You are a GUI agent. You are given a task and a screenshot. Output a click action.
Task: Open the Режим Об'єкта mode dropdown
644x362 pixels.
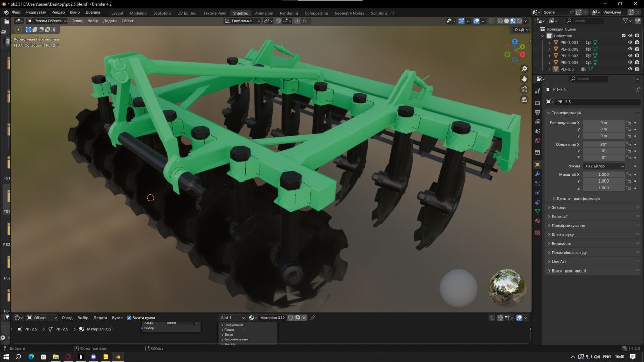click(47, 21)
